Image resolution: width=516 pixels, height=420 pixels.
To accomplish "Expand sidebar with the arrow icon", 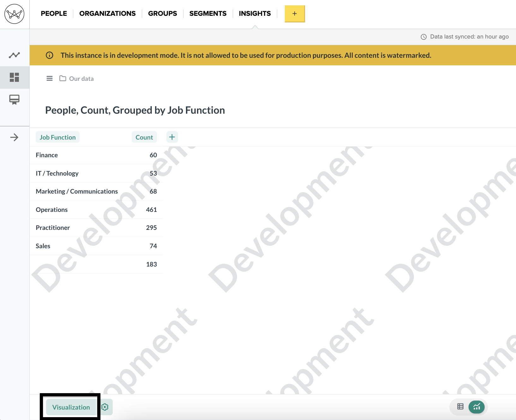I will click(x=14, y=137).
